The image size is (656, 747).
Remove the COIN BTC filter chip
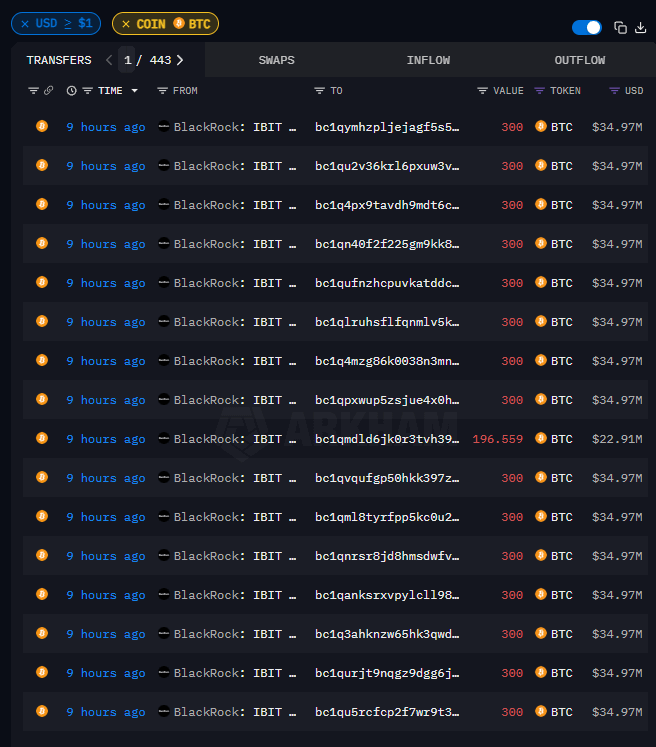click(x=126, y=24)
